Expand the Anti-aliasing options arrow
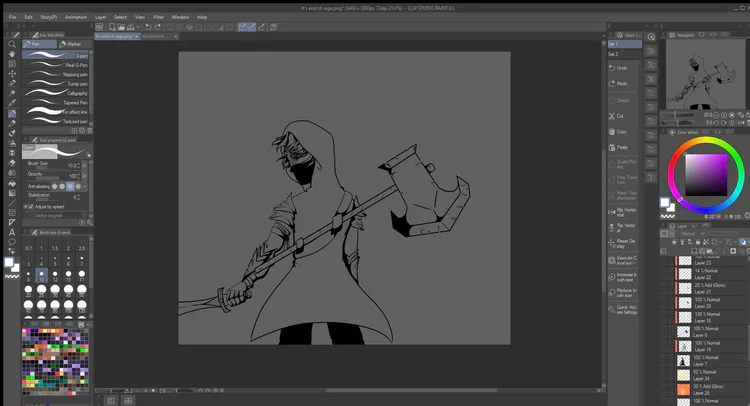The width and height of the screenshot is (750, 406). [85, 186]
